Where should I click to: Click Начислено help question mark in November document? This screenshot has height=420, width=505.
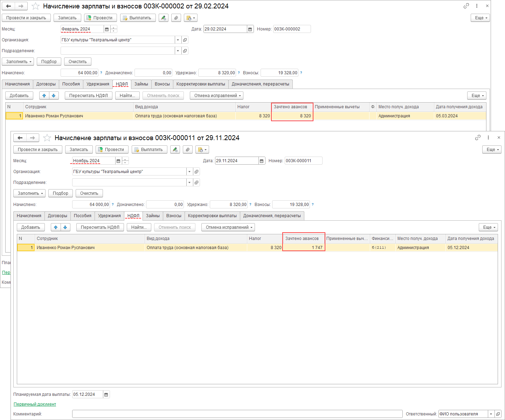pos(113,205)
